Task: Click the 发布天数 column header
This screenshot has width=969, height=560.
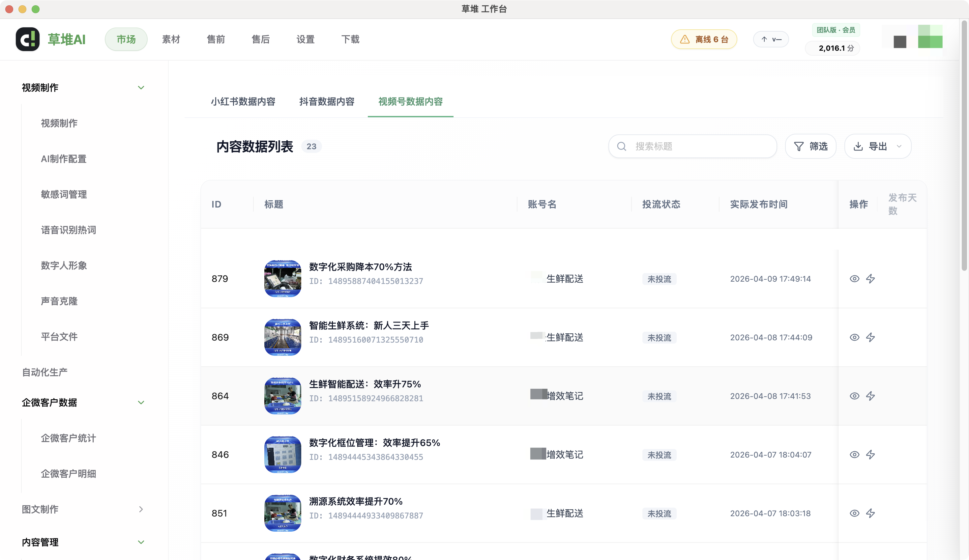Action: click(902, 204)
